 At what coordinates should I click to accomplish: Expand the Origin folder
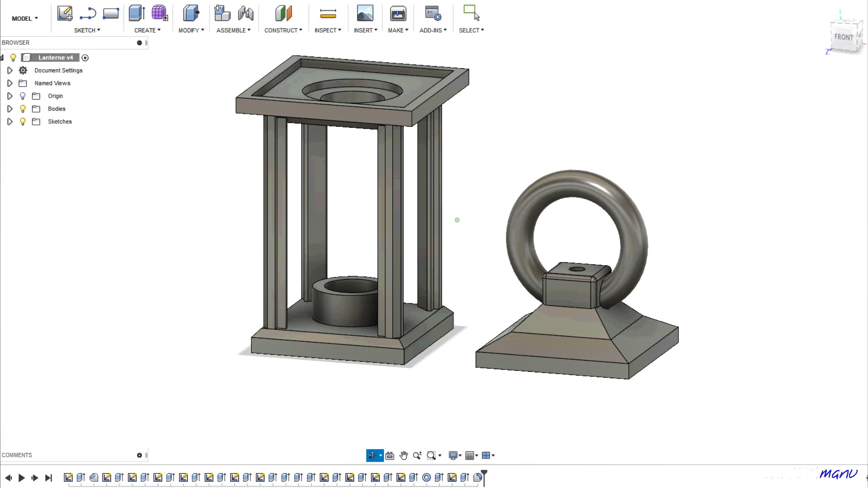click(x=9, y=96)
